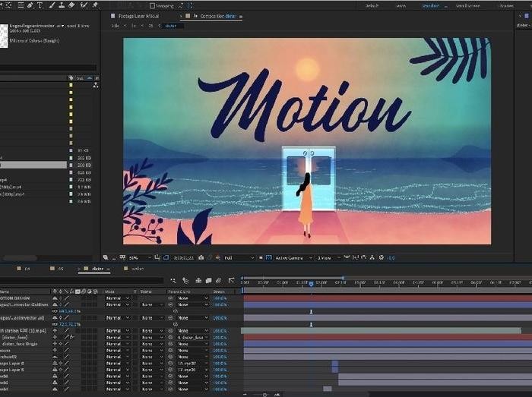
Task: Select the Puppet Pin tool
Action: [x=95, y=5]
